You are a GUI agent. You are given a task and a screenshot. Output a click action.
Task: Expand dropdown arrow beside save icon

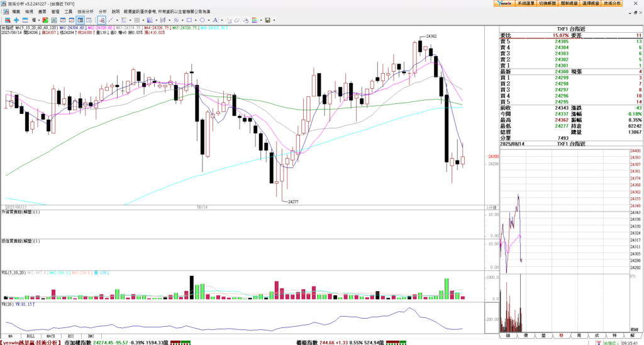point(274,20)
